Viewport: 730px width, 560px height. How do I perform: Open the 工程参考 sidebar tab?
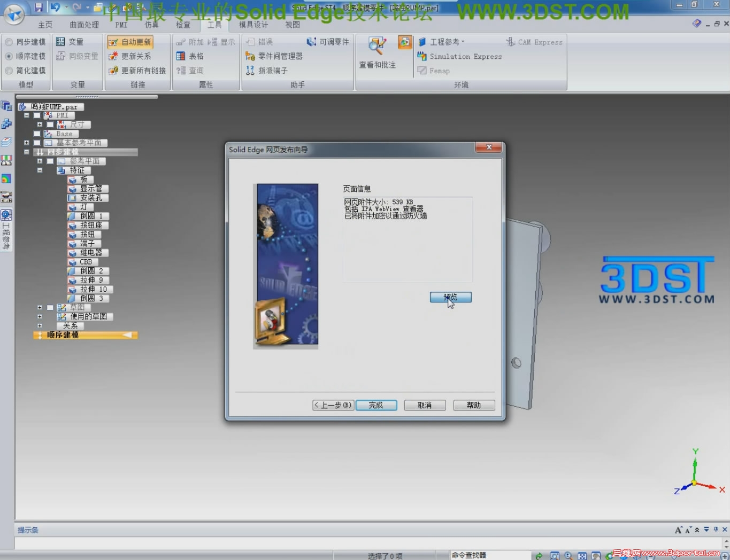point(6,230)
